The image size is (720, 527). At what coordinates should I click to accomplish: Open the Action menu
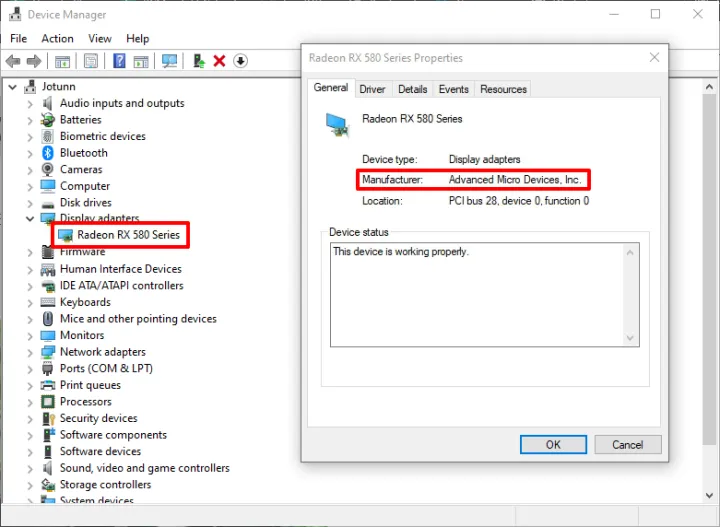coord(57,38)
